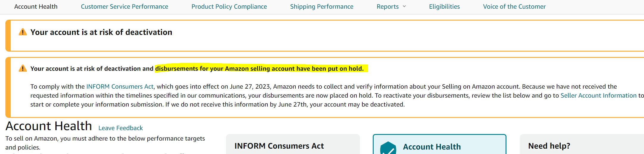Select the INFORM Consumers Act card heading

click(x=279, y=146)
